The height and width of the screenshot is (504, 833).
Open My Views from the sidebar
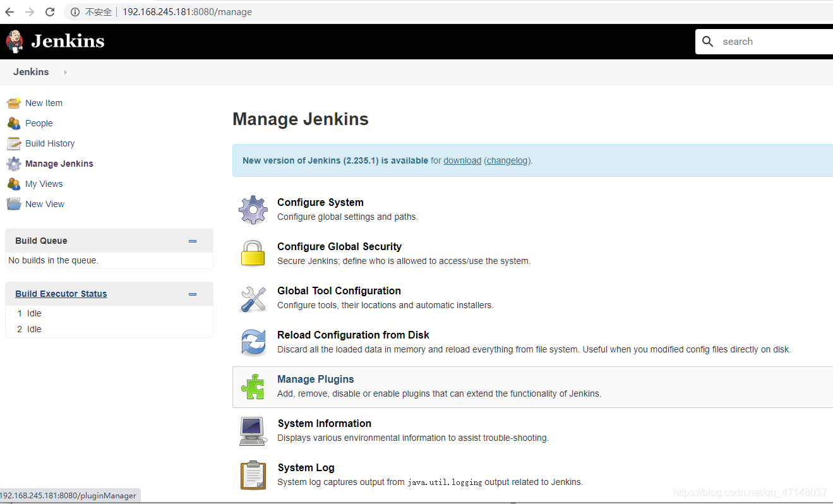44,184
